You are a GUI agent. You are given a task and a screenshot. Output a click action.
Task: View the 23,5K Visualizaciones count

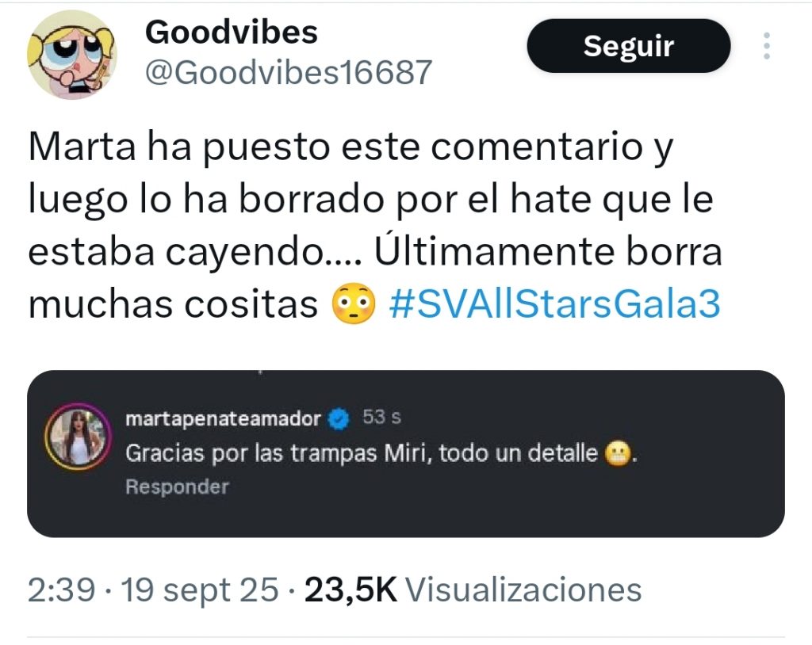(473, 590)
